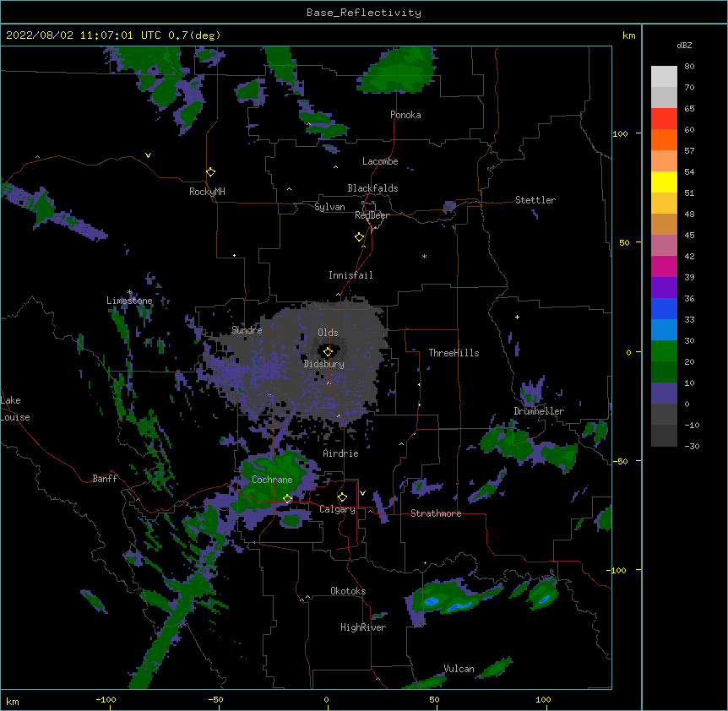Click the RedDeer city label
This screenshot has height=711, width=728.
point(372,215)
